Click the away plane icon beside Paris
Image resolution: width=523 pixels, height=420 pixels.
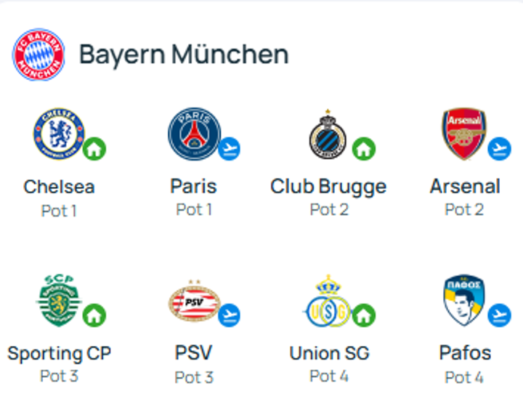pyautogui.click(x=230, y=149)
